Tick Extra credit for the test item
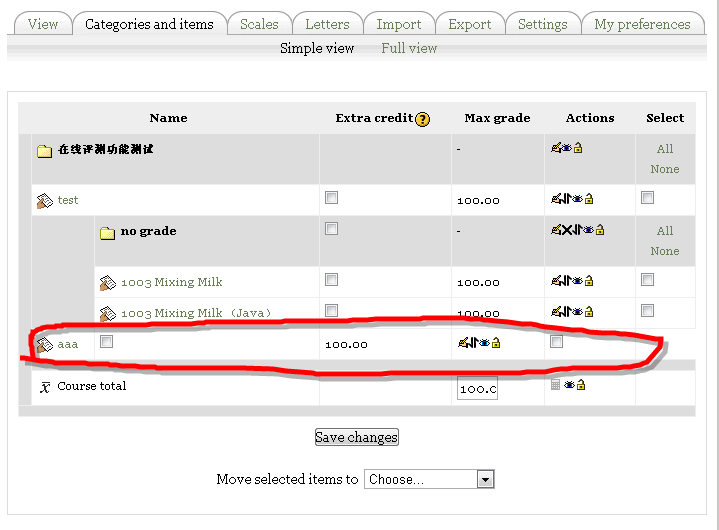 (332, 198)
